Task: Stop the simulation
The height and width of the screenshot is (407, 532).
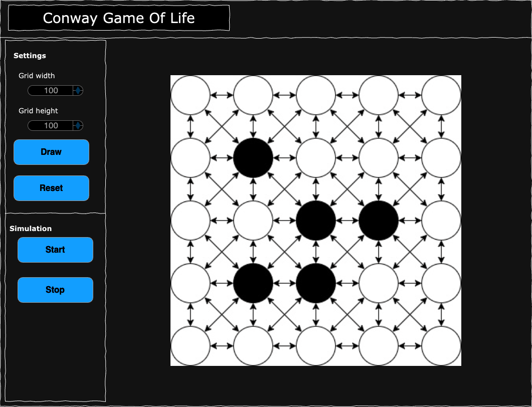Action: coord(55,290)
